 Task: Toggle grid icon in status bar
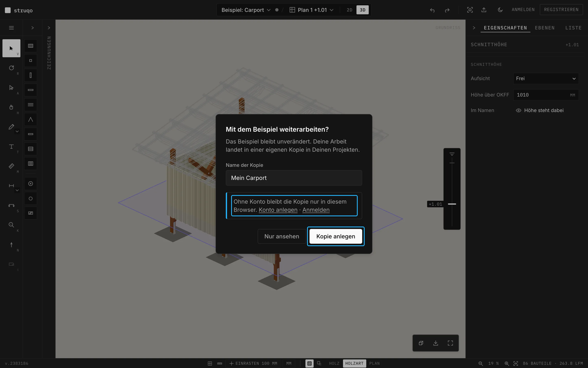(x=210, y=363)
